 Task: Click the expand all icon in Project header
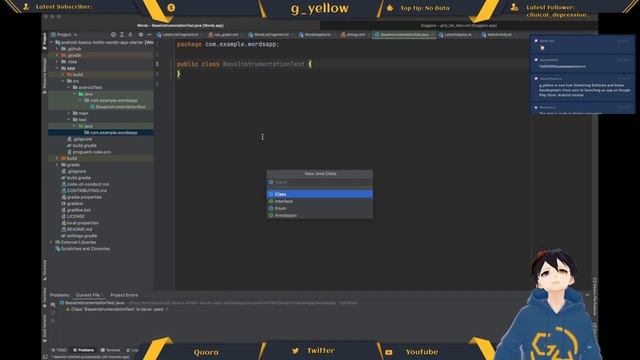click(122, 35)
